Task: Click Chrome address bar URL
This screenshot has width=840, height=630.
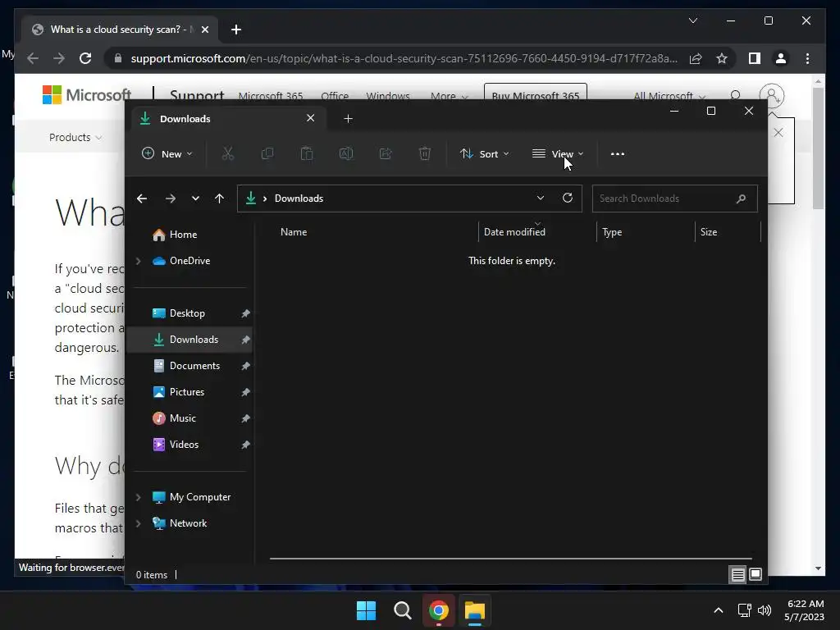Action: 404,58
